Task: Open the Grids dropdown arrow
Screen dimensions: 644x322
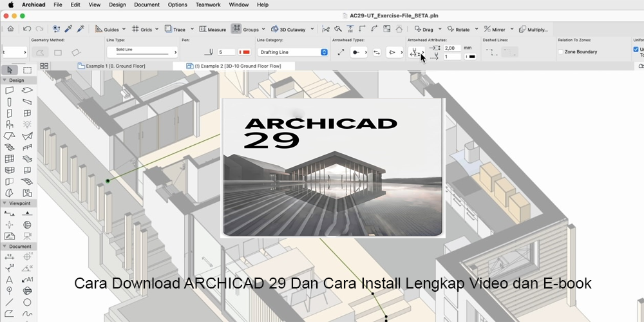Action: tap(156, 29)
